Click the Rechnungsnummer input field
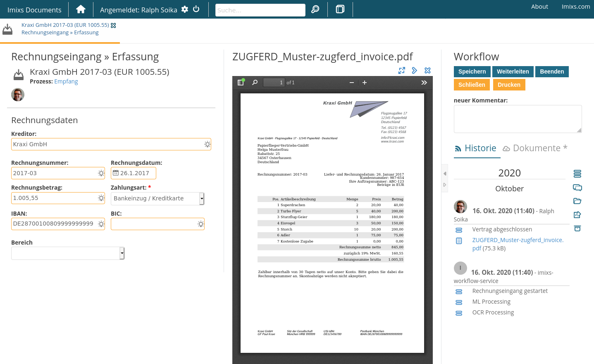Viewport: 594px width, 364px height. pos(58,173)
